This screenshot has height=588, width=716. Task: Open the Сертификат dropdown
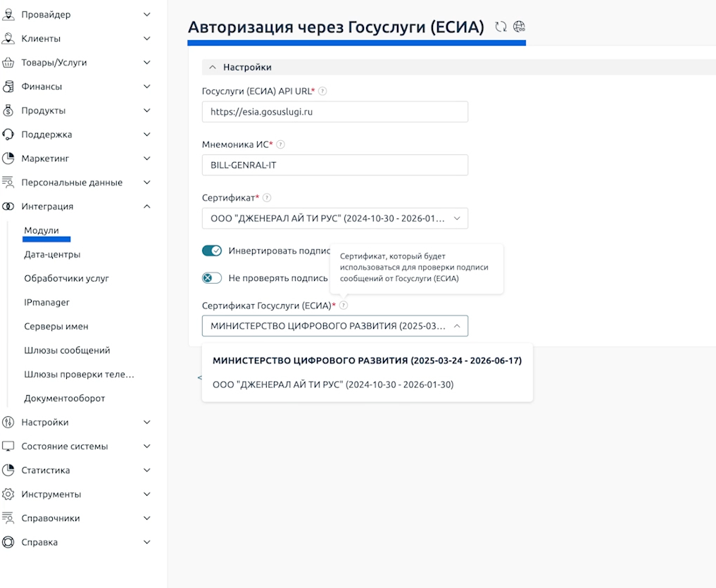click(x=334, y=218)
